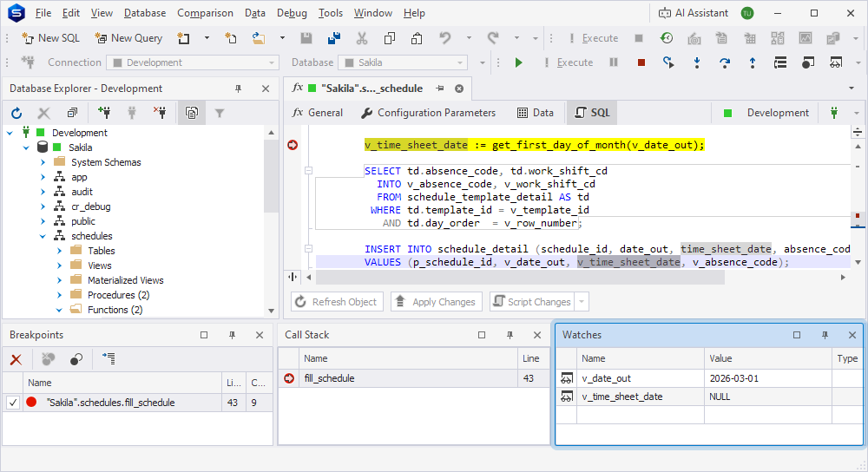Collapse the Development connection node

tap(10, 133)
